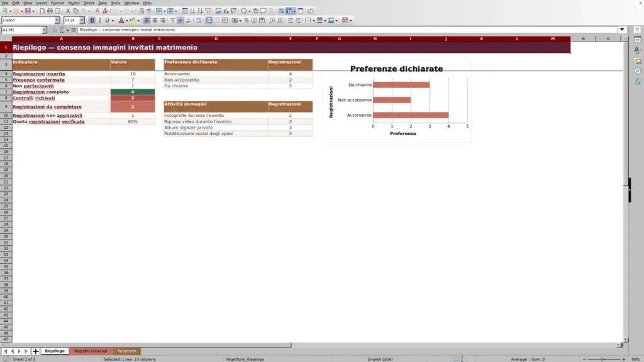Toggle Align Left for the cell
Viewport: 644px width, 362px height.
[x=147, y=21]
